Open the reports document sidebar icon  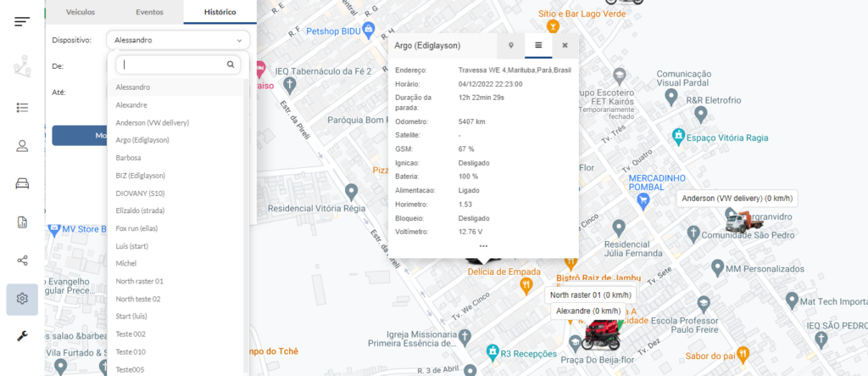click(22, 222)
